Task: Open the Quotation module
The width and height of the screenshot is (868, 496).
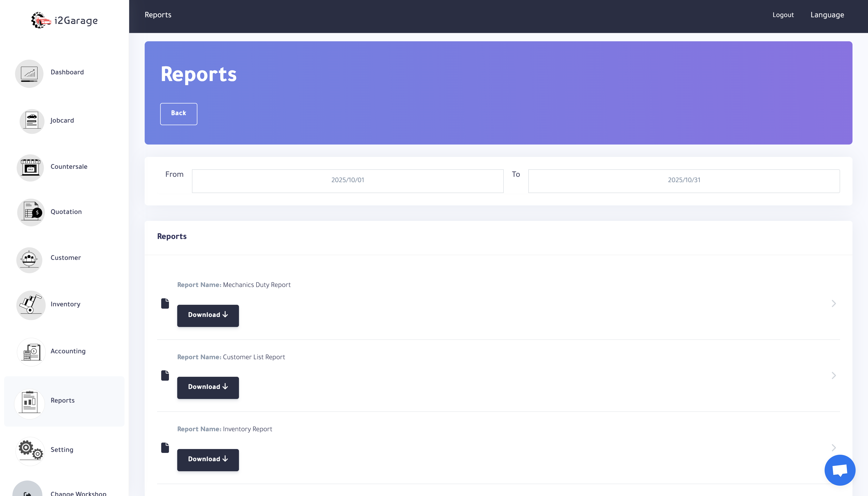Action: click(31, 212)
